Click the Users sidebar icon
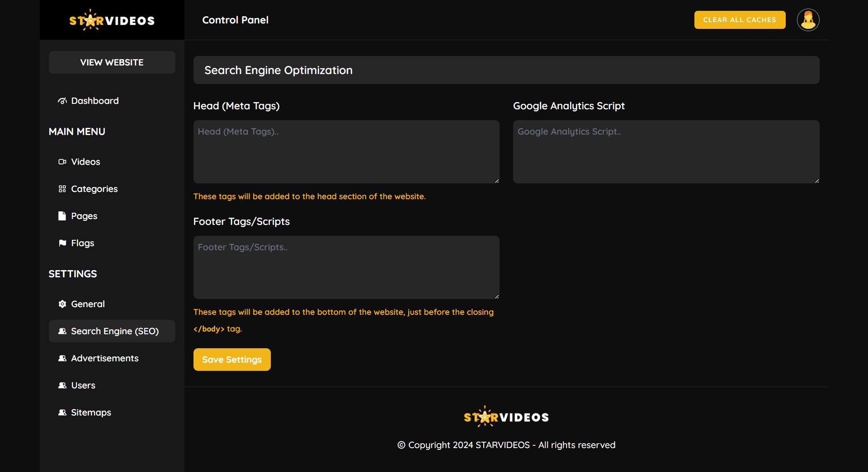 point(62,385)
